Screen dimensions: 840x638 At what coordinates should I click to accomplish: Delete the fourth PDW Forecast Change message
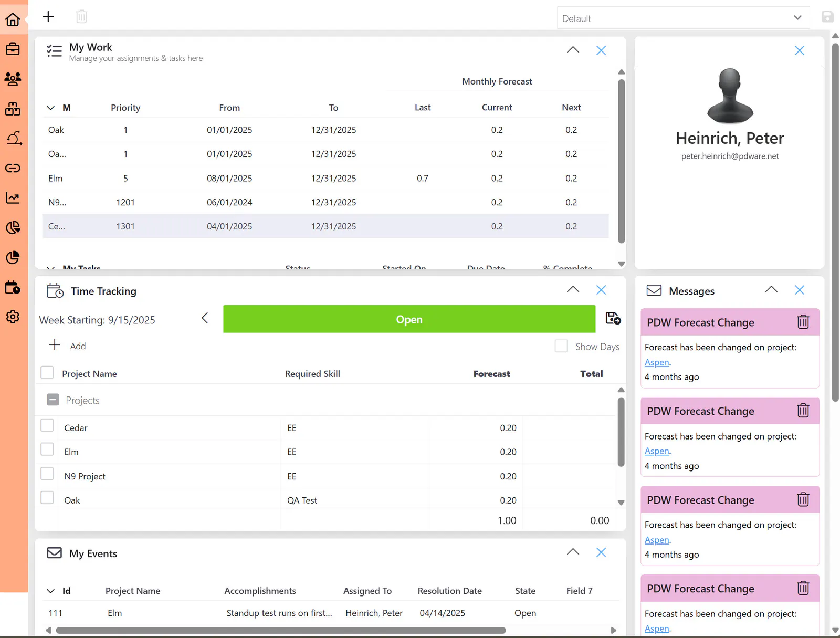(803, 588)
